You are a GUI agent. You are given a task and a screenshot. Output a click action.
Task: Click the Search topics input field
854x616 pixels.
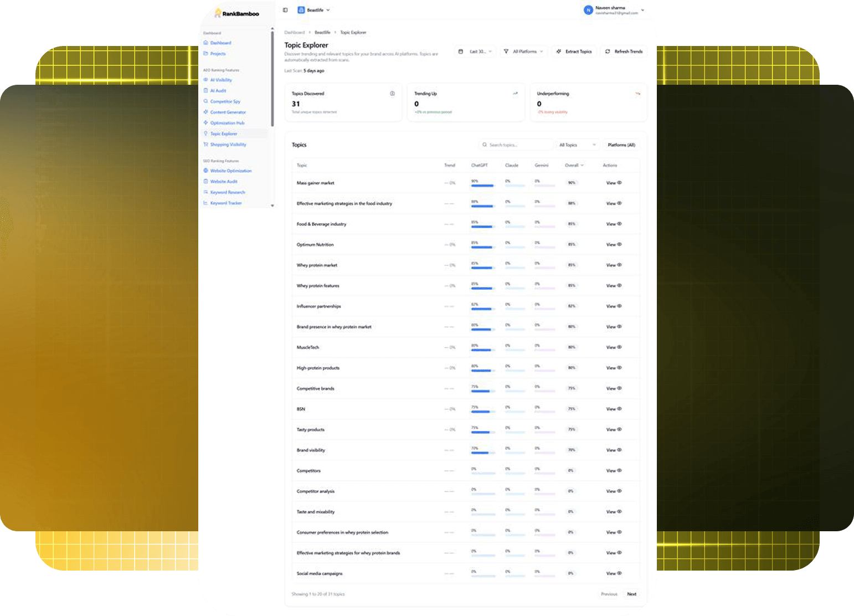point(516,145)
